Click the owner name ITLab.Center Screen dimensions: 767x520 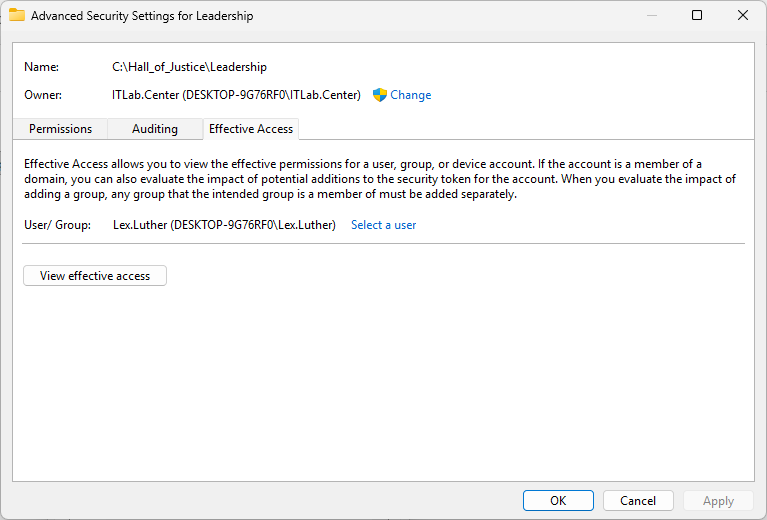[236, 95]
